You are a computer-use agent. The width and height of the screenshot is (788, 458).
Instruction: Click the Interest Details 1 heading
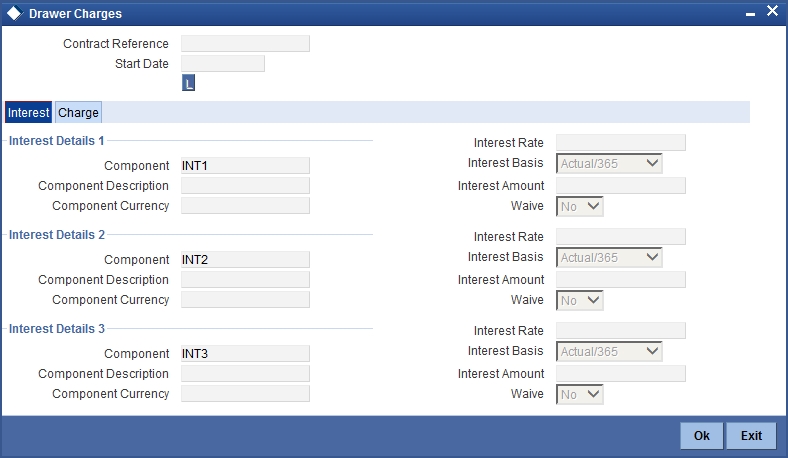click(57, 141)
